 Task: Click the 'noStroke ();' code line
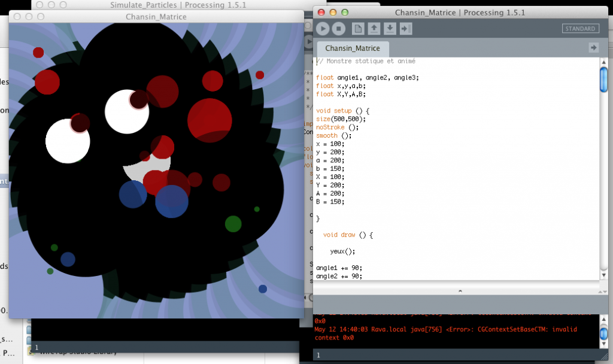click(338, 128)
